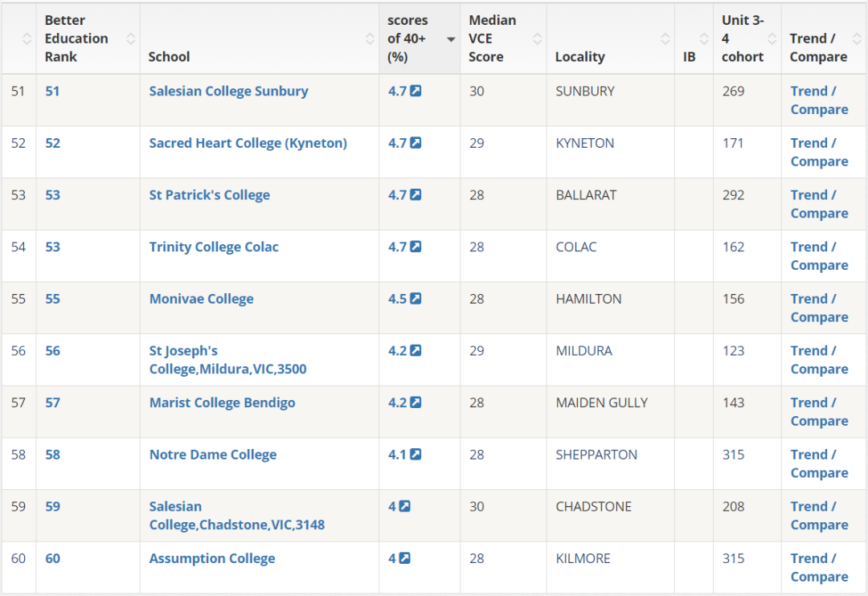Open Trend / Compare for Monivae College
This screenshot has height=596, width=868.
coord(819,308)
